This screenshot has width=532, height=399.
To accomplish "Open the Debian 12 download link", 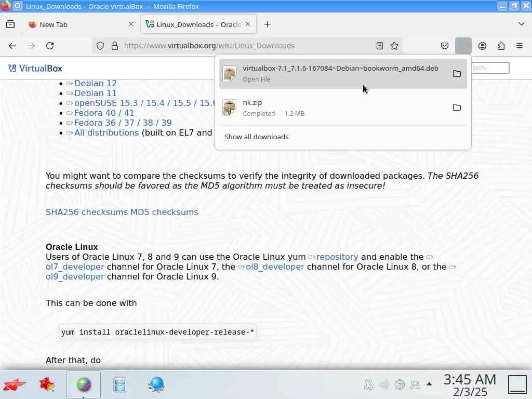I will [x=96, y=83].
